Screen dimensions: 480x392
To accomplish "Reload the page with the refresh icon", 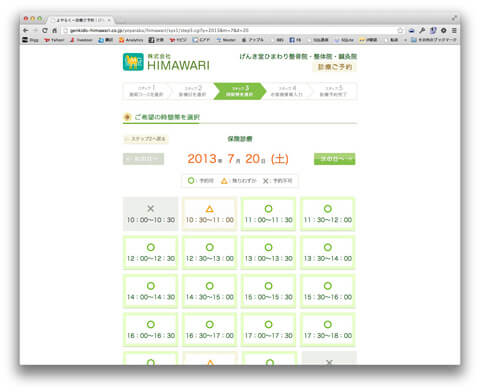I will (x=45, y=30).
